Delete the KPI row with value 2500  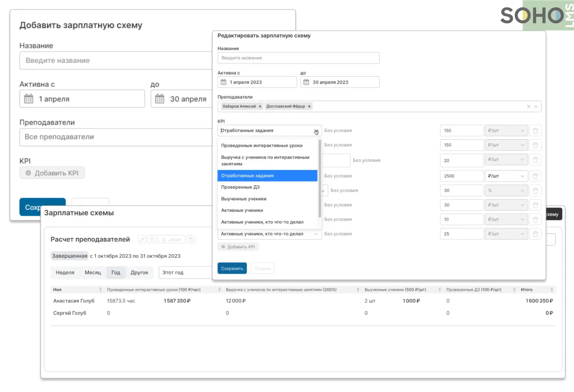pyautogui.click(x=535, y=176)
